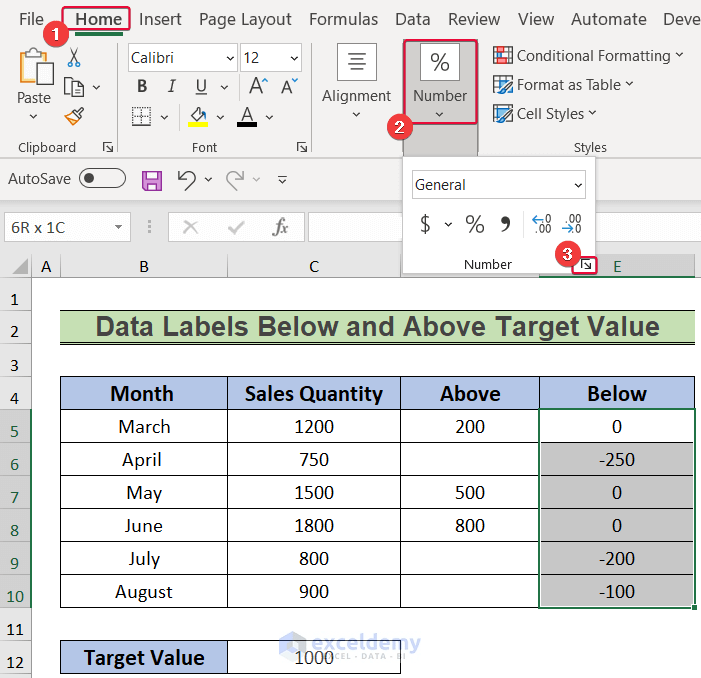Switch to the Automate tab

click(608, 19)
